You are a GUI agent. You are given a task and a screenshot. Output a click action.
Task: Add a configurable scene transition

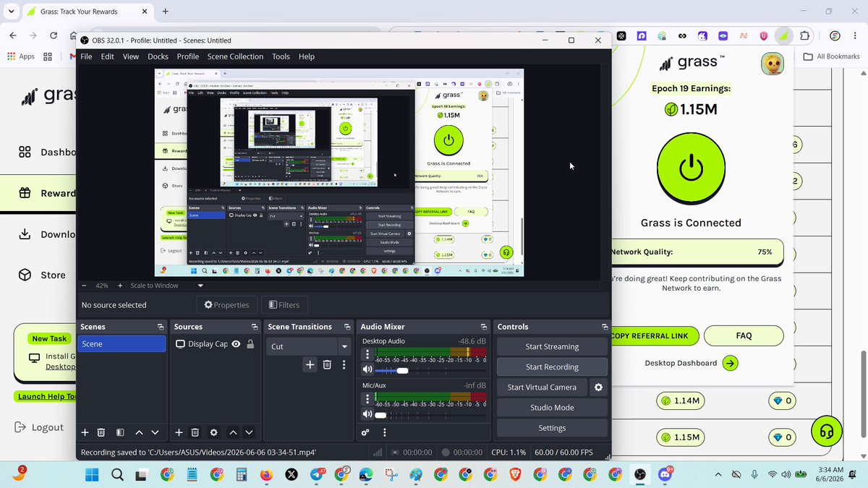point(310,365)
